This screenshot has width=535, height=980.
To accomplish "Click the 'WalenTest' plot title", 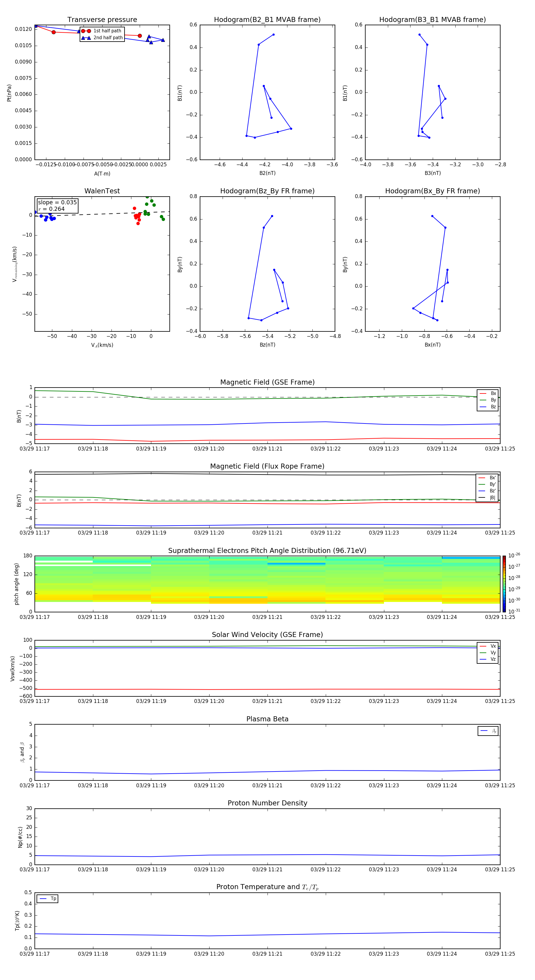I will (x=102, y=191).
